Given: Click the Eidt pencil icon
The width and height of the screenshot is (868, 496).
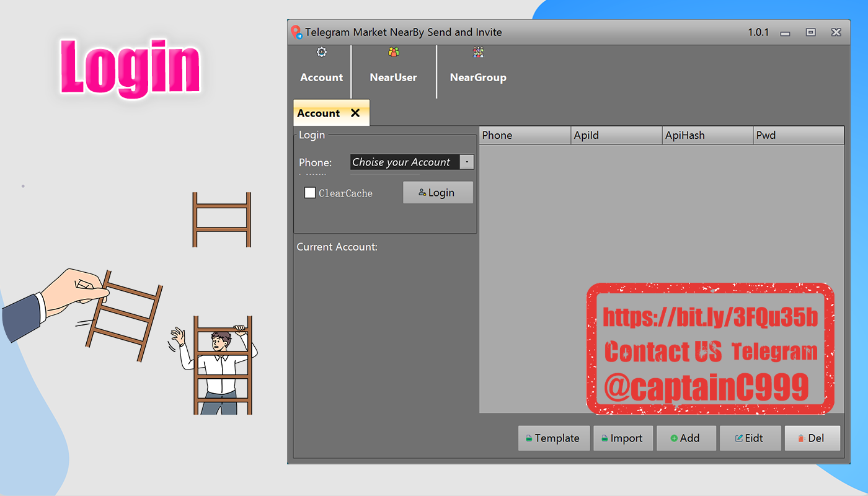Looking at the screenshot, I should coord(739,438).
